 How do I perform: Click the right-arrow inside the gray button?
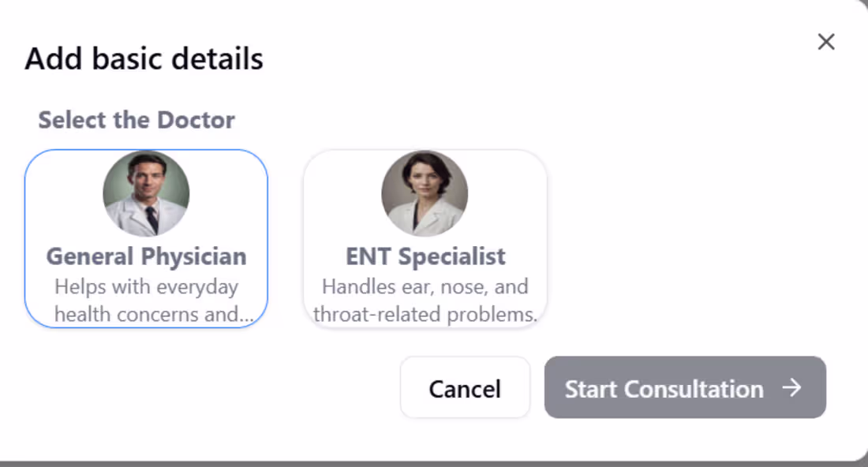(x=792, y=387)
